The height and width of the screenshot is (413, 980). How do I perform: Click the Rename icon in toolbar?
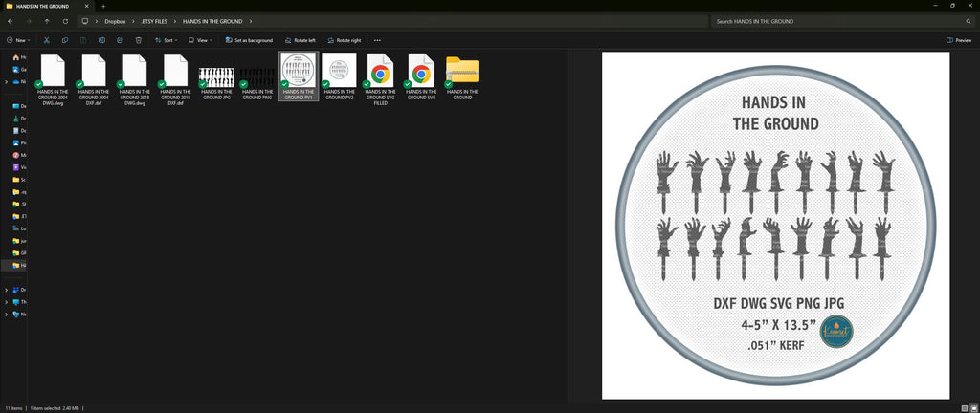[x=101, y=40]
